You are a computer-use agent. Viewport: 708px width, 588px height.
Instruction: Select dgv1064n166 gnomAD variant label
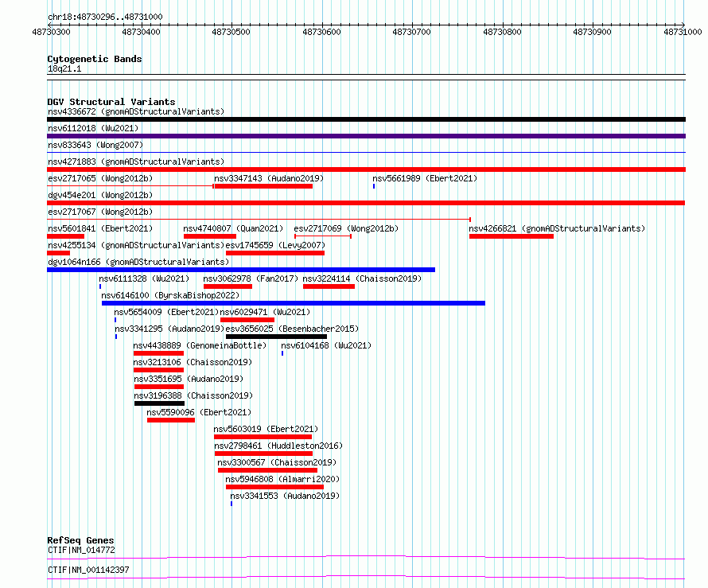tap(138, 262)
